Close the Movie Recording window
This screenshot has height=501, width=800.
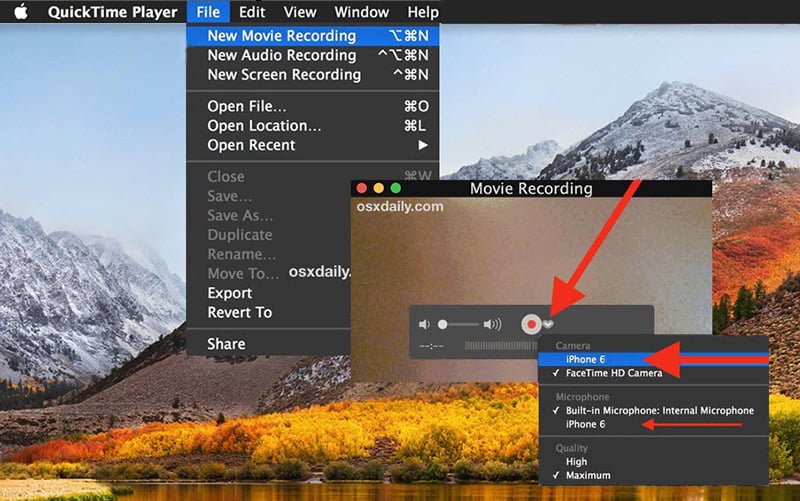[x=362, y=188]
